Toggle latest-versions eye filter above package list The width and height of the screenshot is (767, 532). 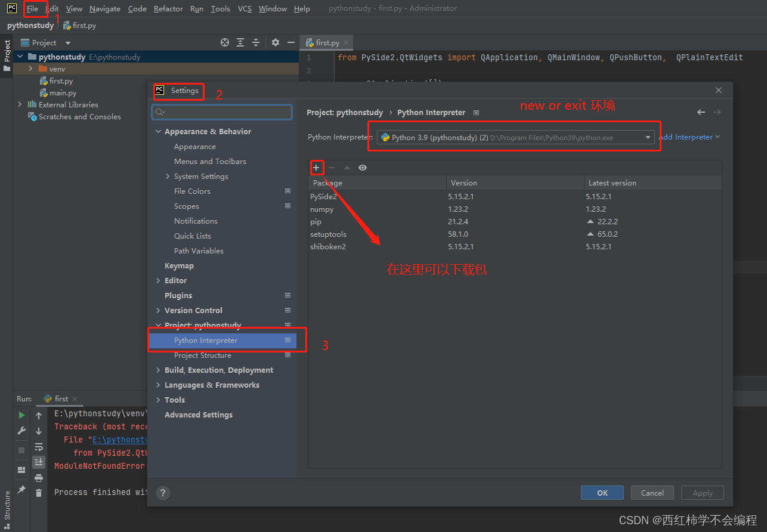coord(363,168)
